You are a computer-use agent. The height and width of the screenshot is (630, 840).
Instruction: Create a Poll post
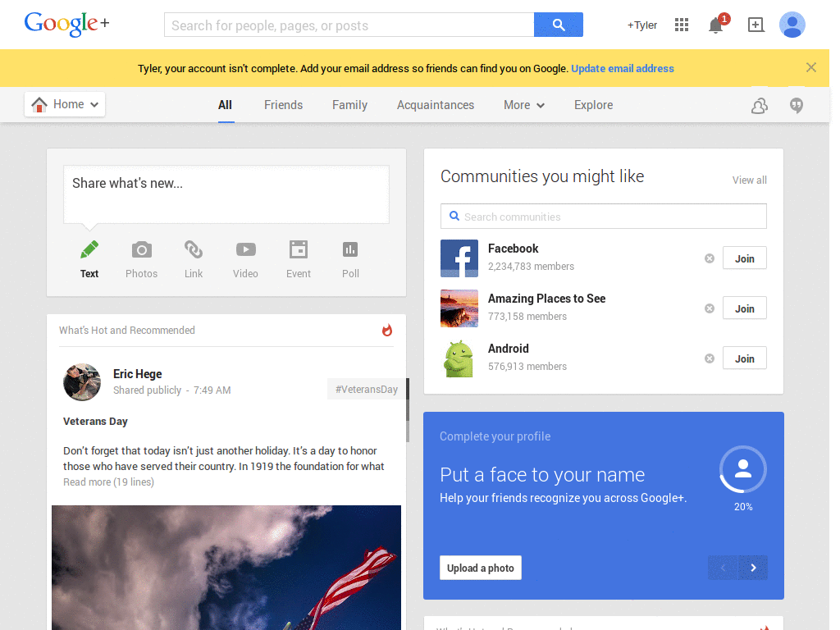pyautogui.click(x=350, y=249)
